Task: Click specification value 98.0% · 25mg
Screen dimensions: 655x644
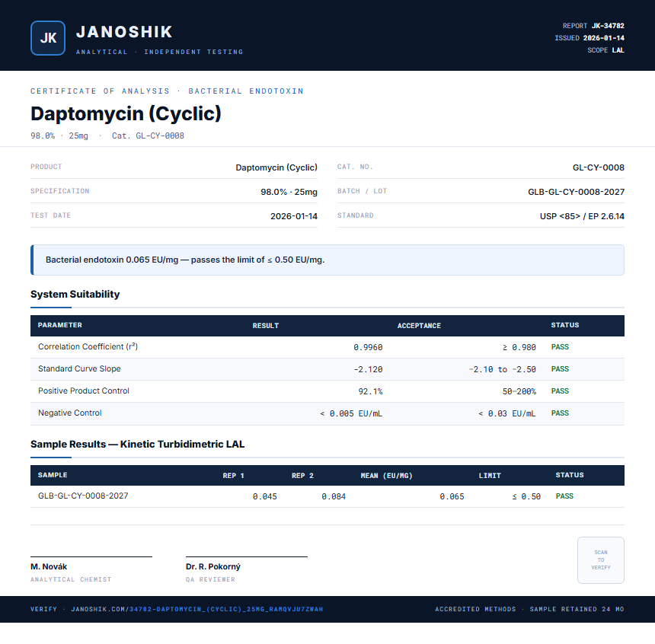Action: [x=289, y=192]
